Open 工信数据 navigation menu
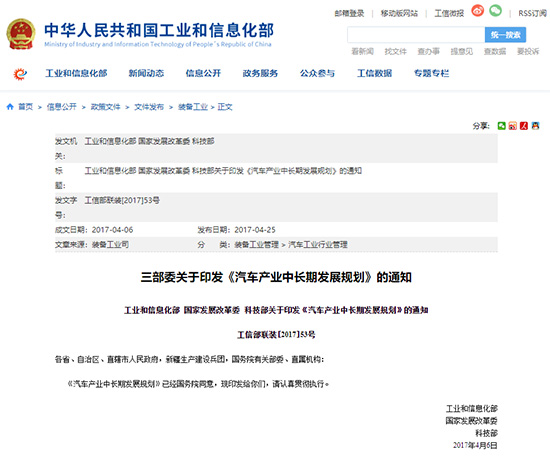The height and width of the screenshot is (457, 550). (374, 73)
